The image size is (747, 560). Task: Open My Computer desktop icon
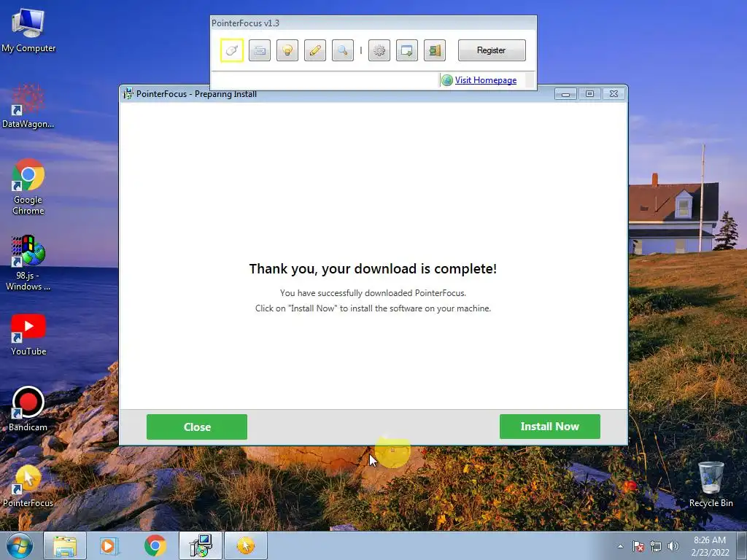28,29
